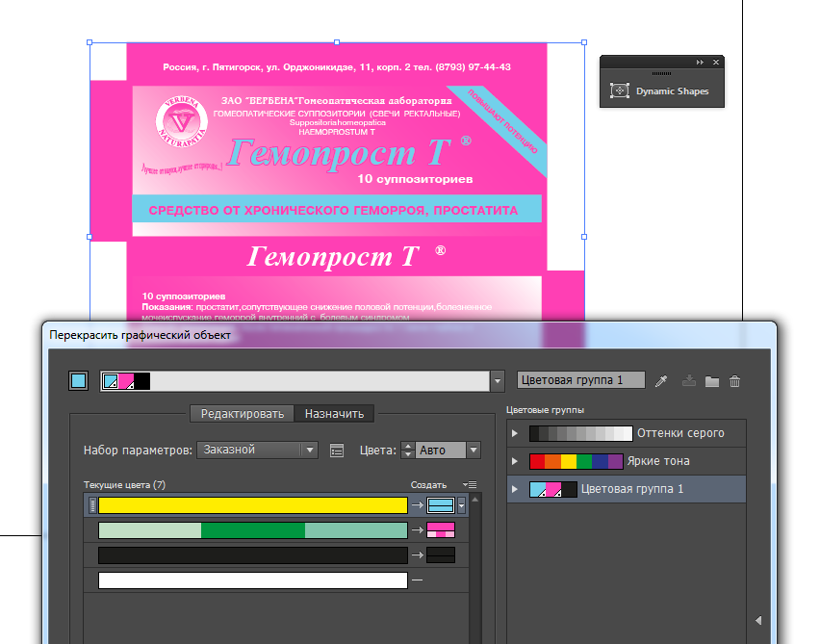
Task: Toggle the arrow for the green color row
Action: pyautogui.click(x=417, y=530)
